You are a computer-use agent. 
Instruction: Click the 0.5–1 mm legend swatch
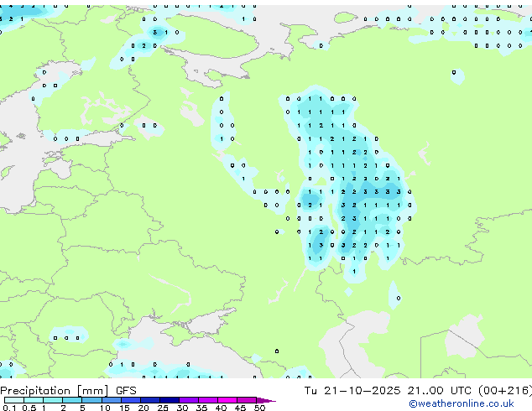34,400
